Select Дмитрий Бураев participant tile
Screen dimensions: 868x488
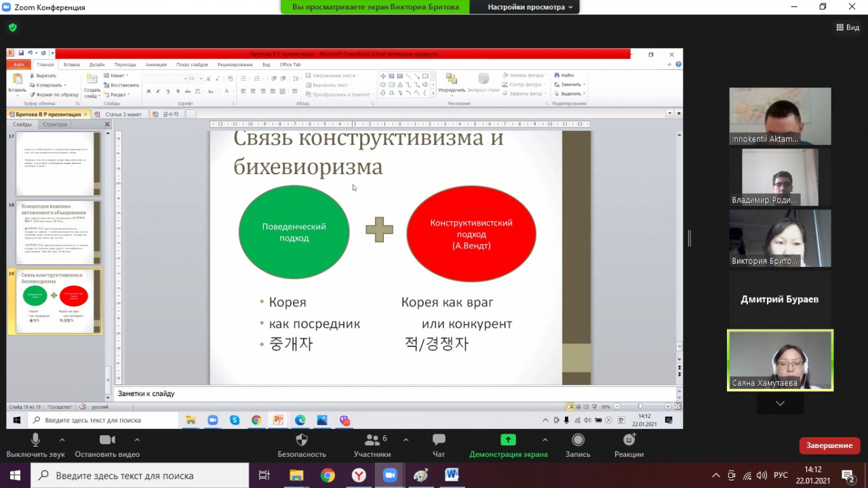pyautogui.click(x=780, y=299)
